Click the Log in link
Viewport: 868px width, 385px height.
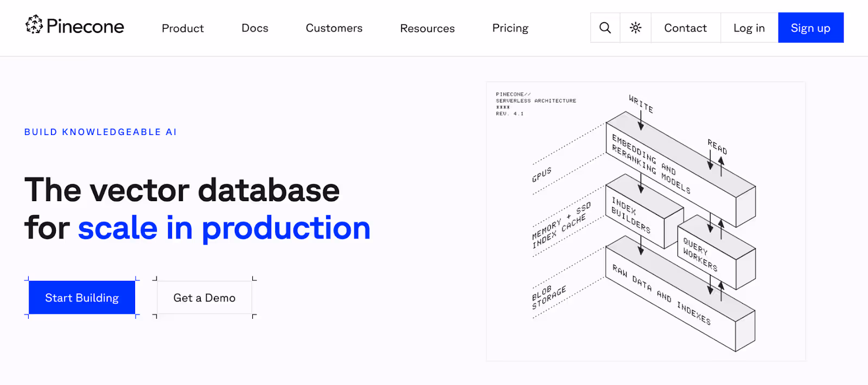(x=749, y=28)
